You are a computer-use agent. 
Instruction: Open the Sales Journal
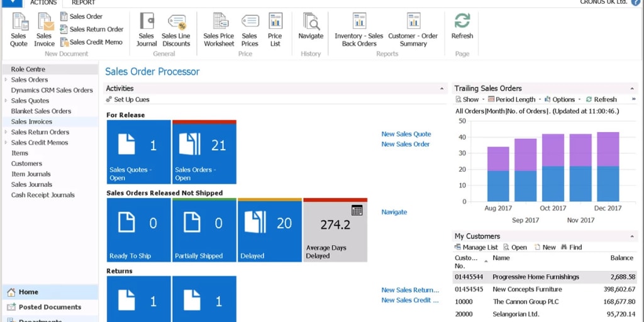tap(146, 30)
